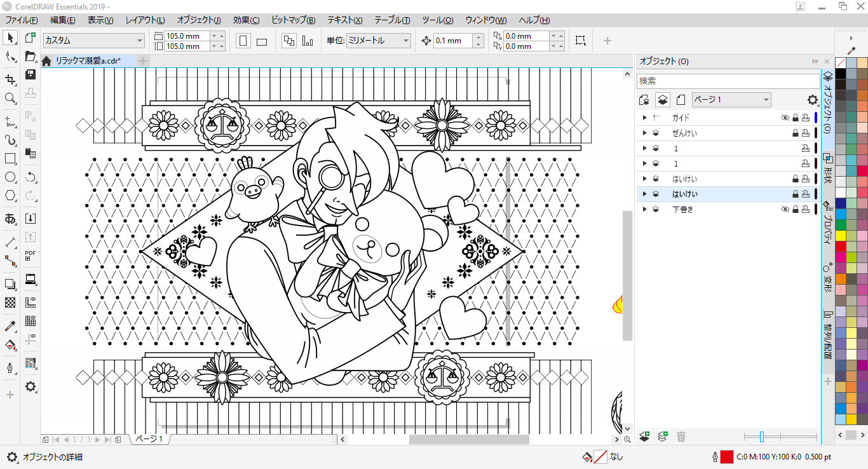Open a new document tab with plus

coord(143,61)
